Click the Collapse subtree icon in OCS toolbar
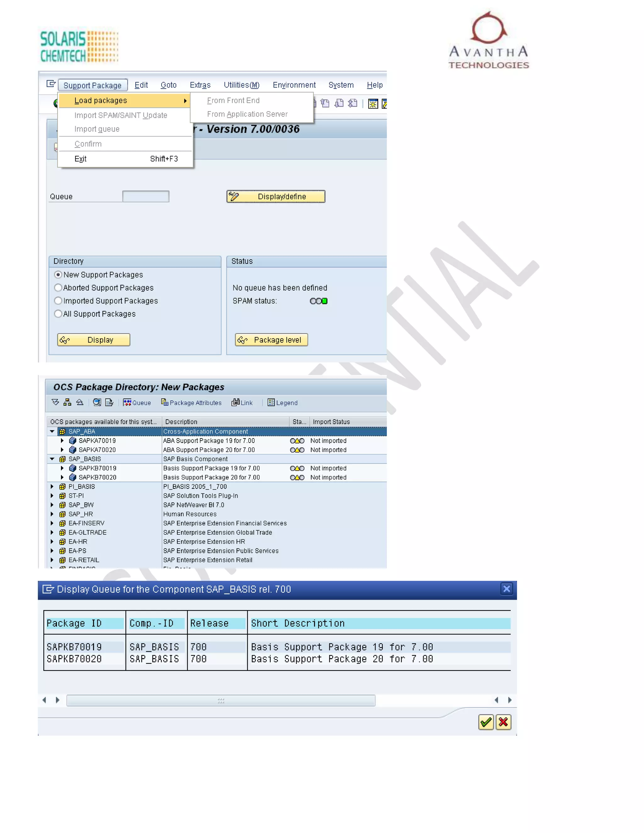The image size is (644, 833). click(x=80, y=402)
